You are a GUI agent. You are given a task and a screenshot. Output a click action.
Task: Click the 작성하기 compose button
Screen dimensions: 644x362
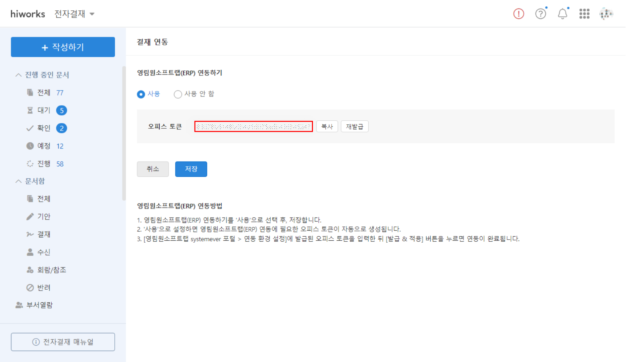point(63,47)
